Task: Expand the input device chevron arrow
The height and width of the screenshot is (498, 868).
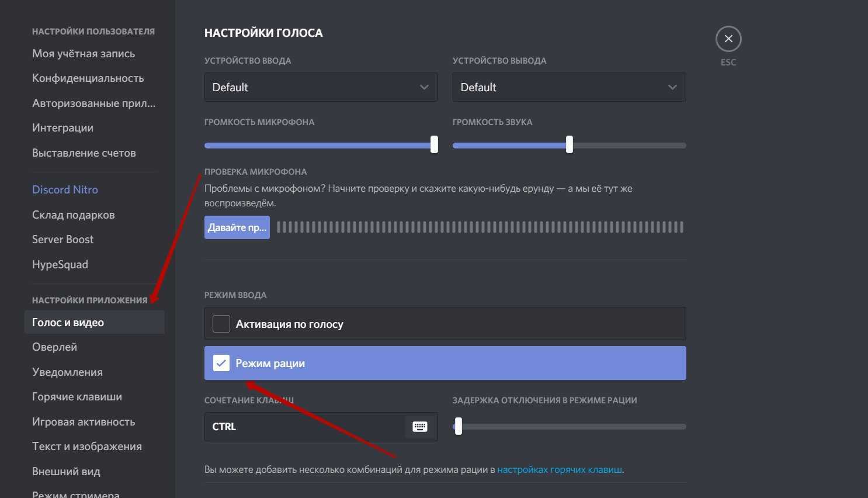Action: pyautogui.click(x=424, y=87)
